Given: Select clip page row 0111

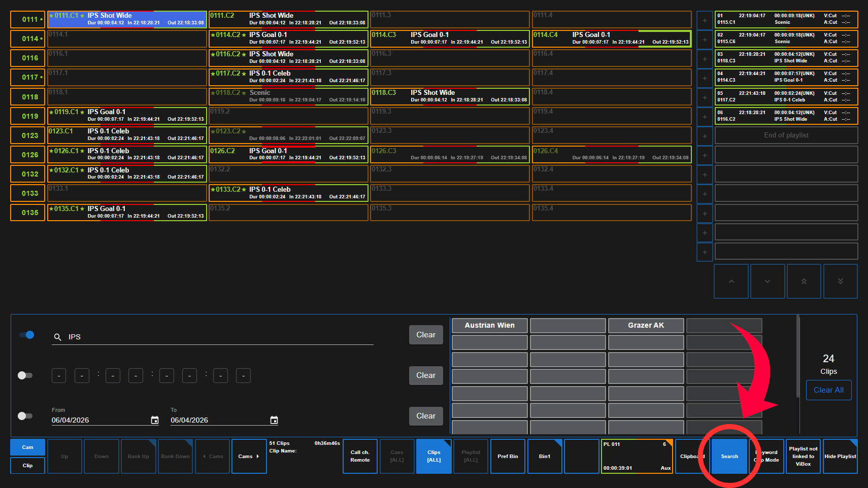Looking at the screenshot, I should [x=27, y=19].
